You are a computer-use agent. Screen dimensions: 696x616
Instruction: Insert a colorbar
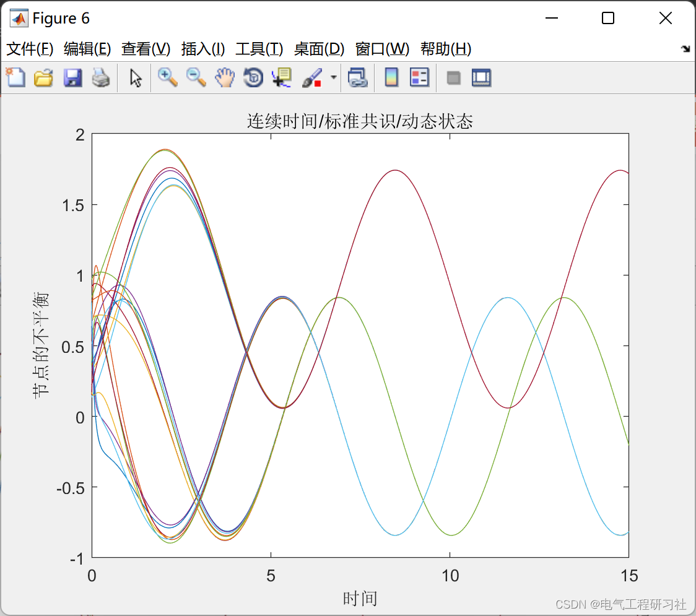(x=391, y=77)
